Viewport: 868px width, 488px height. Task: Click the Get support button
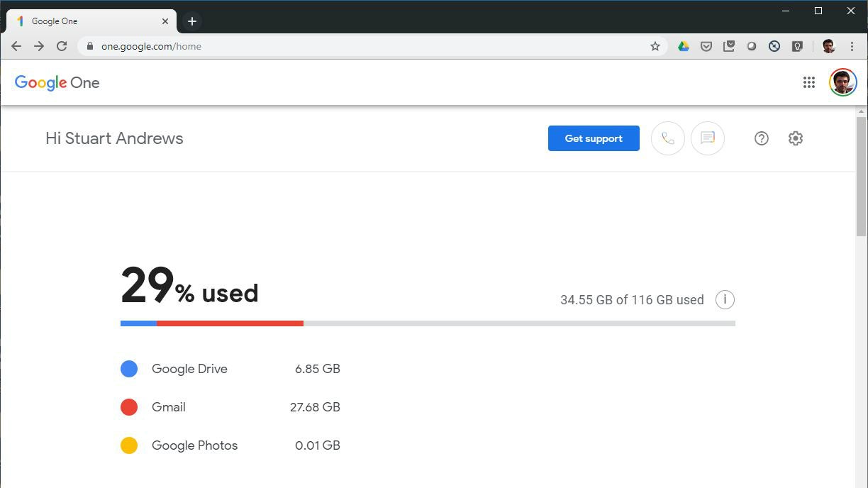click(x=594, y=138)
